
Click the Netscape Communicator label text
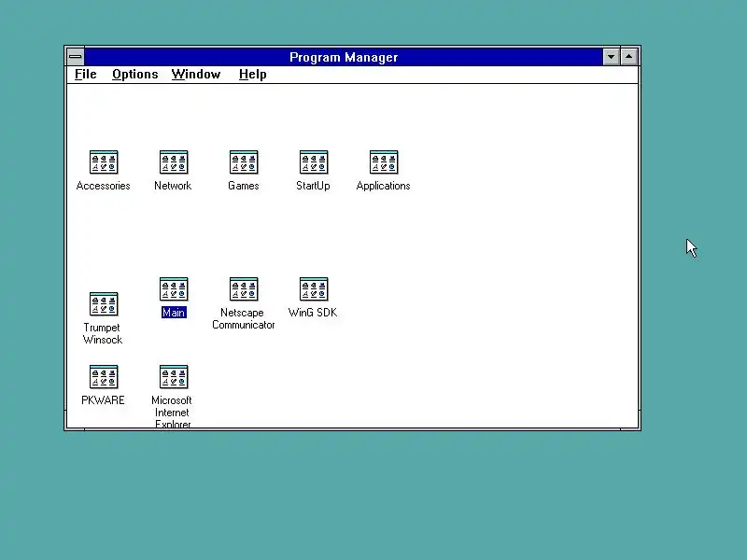[x=243, y=318]
